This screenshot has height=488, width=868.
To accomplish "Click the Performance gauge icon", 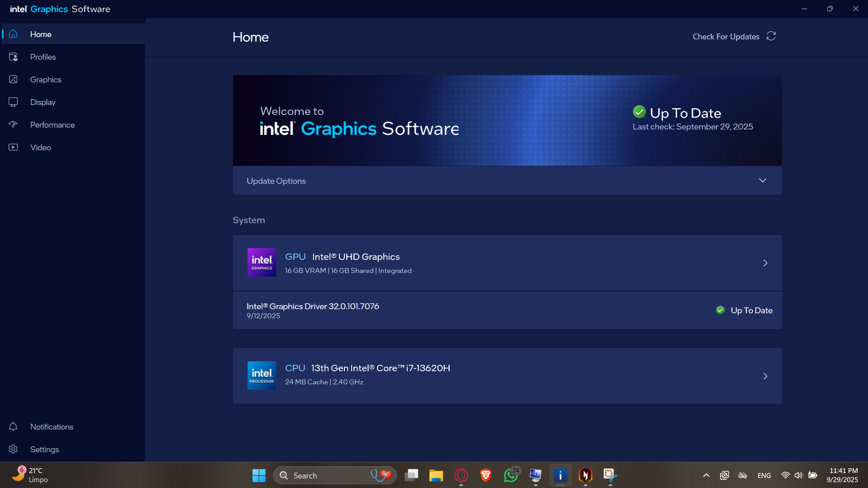I will coord(13,124).
